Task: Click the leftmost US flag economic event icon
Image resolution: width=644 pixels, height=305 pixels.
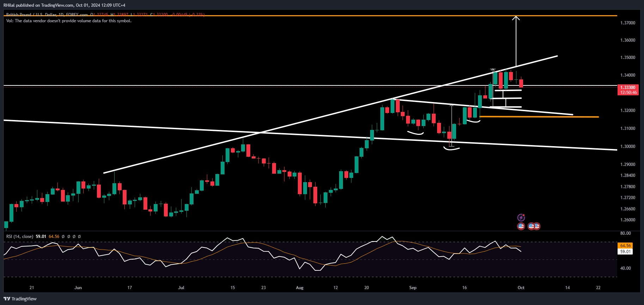Action: pyautogui.click(x=521, y=226)
